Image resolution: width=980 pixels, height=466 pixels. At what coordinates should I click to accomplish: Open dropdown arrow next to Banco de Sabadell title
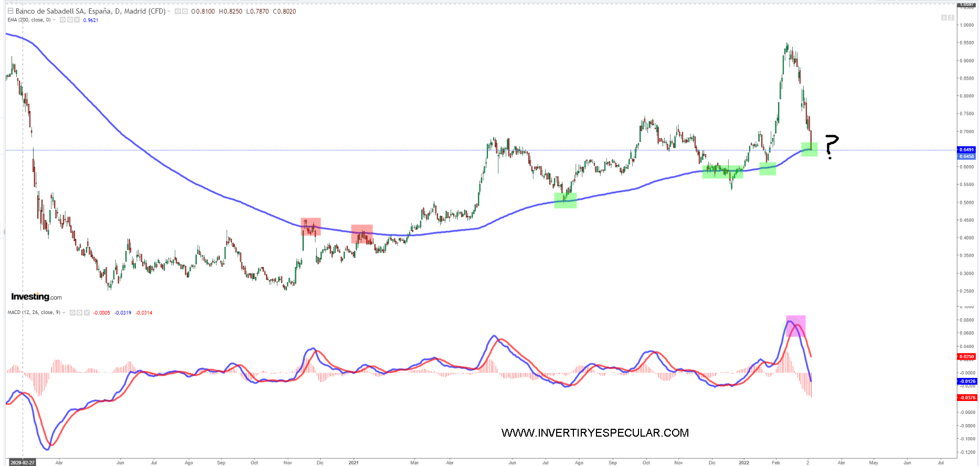[169, 12]
